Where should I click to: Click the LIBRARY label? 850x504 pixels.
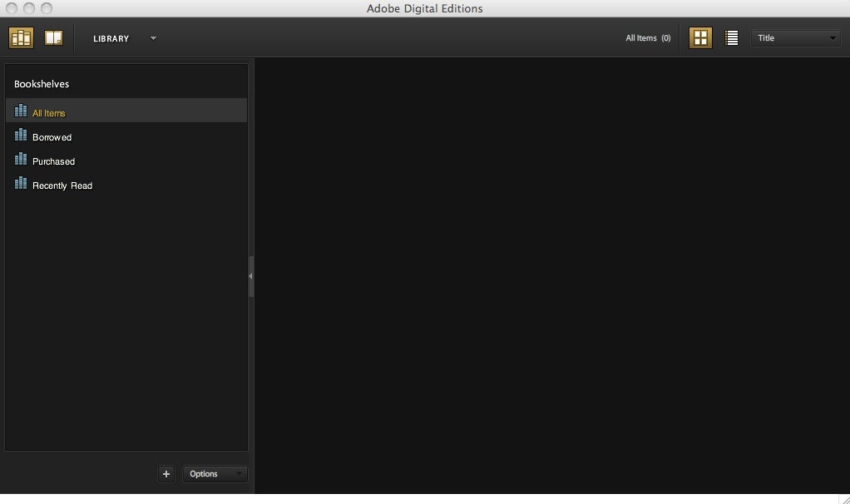111,38
